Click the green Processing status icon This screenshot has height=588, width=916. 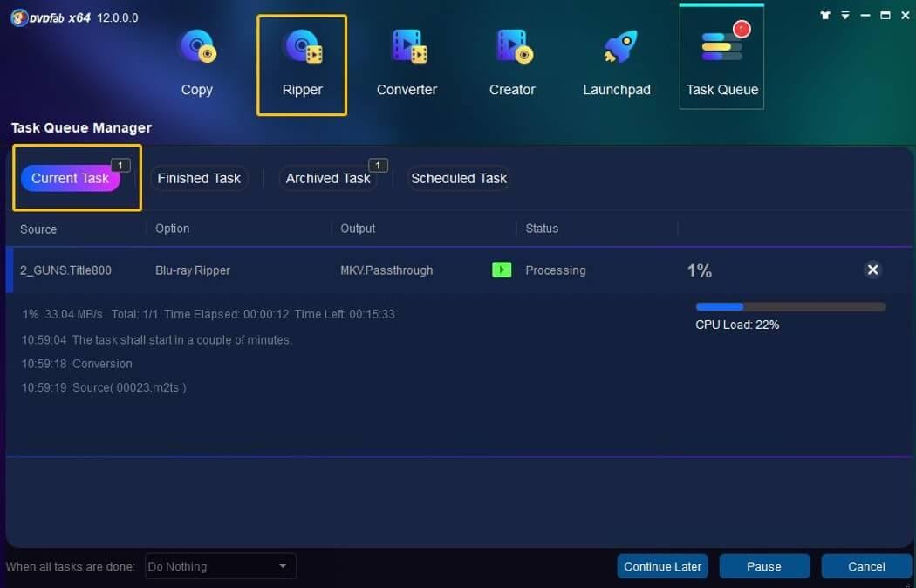(x=502, y=270)
